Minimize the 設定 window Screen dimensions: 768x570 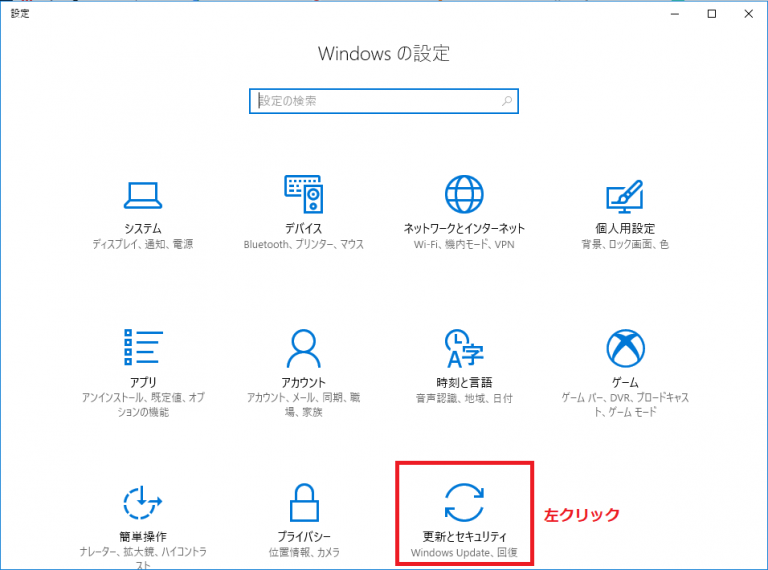[675, 14]
